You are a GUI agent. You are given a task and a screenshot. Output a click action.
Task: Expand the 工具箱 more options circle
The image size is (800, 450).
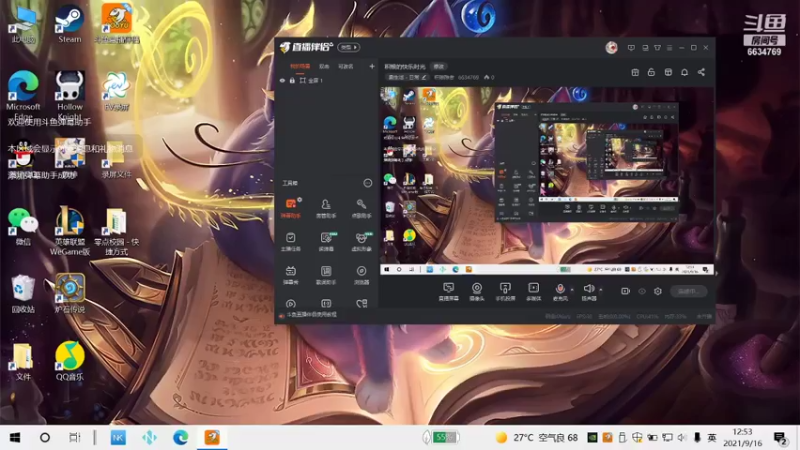pos(367,183)
